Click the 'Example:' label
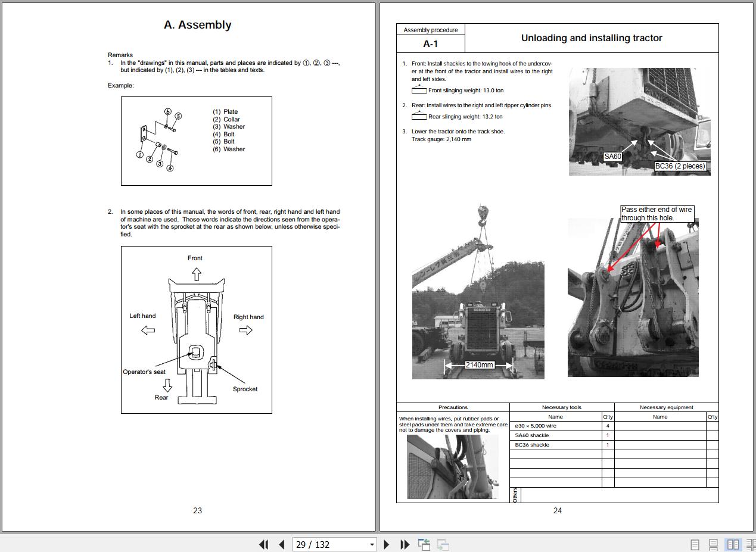756x552 pixels. click(x=121, y=85)
